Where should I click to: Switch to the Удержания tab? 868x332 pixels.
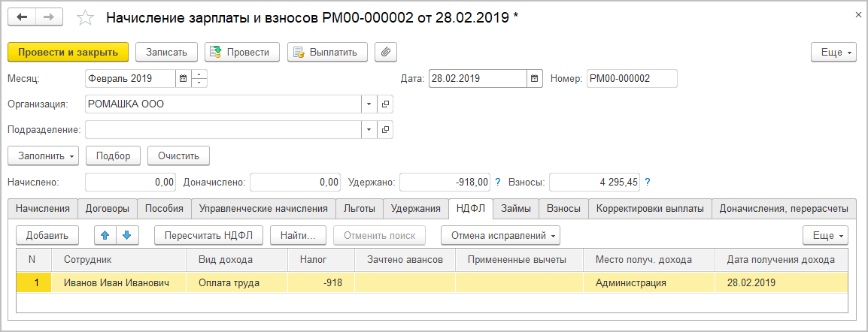415,208
